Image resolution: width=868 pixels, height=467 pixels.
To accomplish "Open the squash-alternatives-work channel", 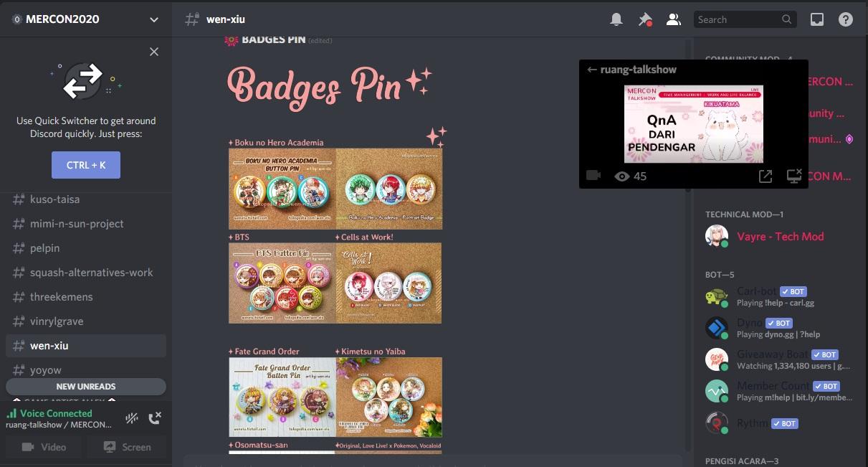I will 91,273.
